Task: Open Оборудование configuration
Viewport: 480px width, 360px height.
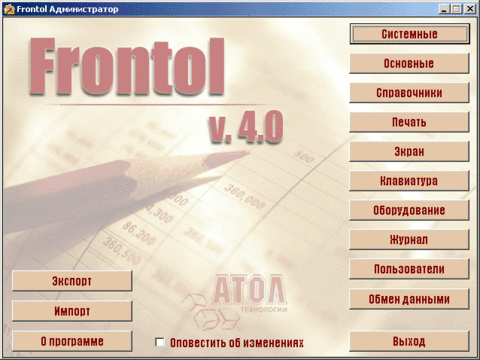Action: [409, 210]
